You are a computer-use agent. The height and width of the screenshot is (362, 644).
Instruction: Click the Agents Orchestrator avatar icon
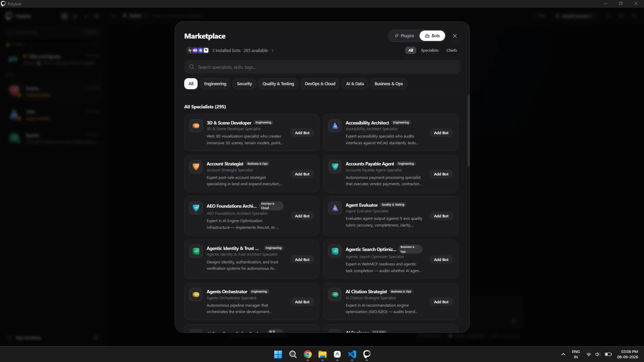196,295
